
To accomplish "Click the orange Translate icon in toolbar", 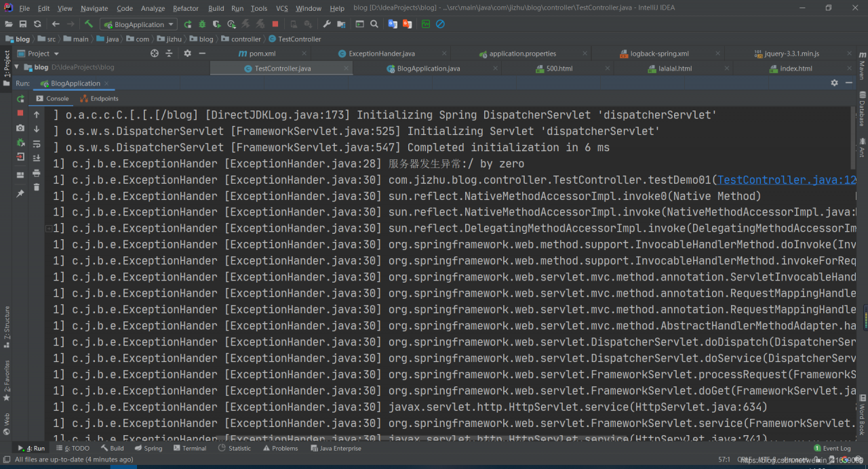I will tap(407, 24).
